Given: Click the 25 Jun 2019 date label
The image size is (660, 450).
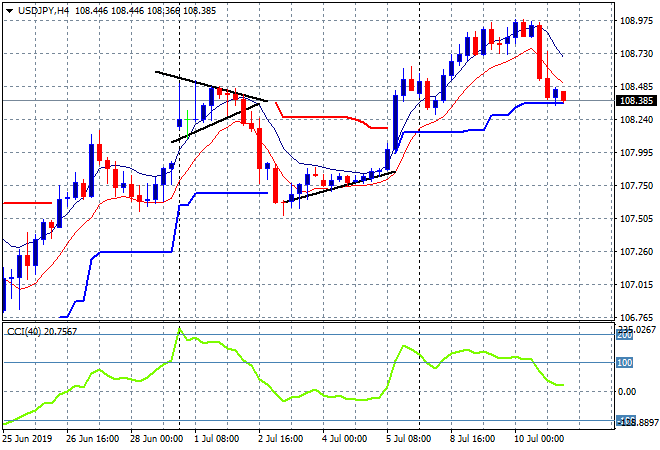Looking at the screenshot, I should tap(27, 439).
